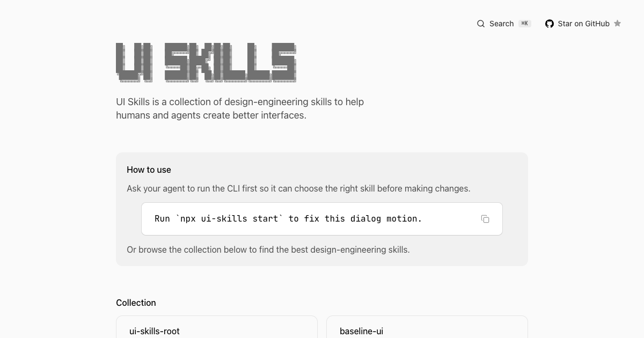
Task: Click the Collection heading
Action: coord(136,303)
